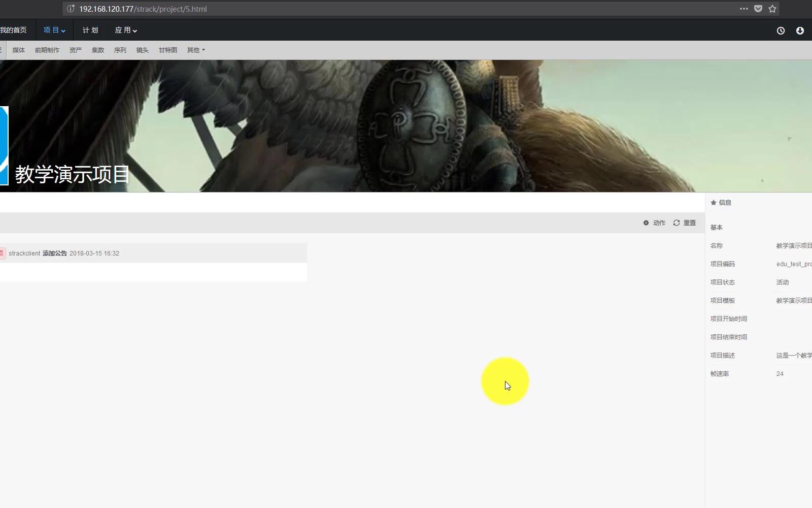The image size is (812, 508).
Task: Open the 计划 menu item
Action: (90, 30)
